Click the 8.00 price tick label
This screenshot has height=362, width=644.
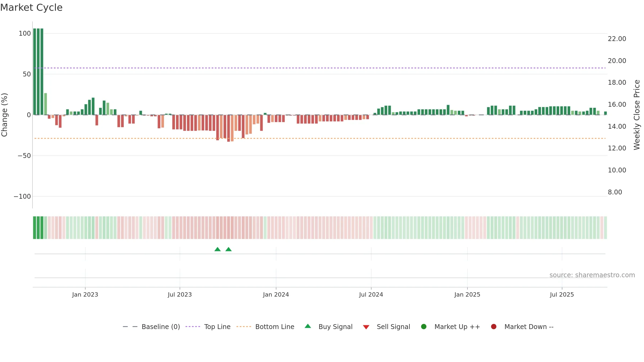(615, 192)
